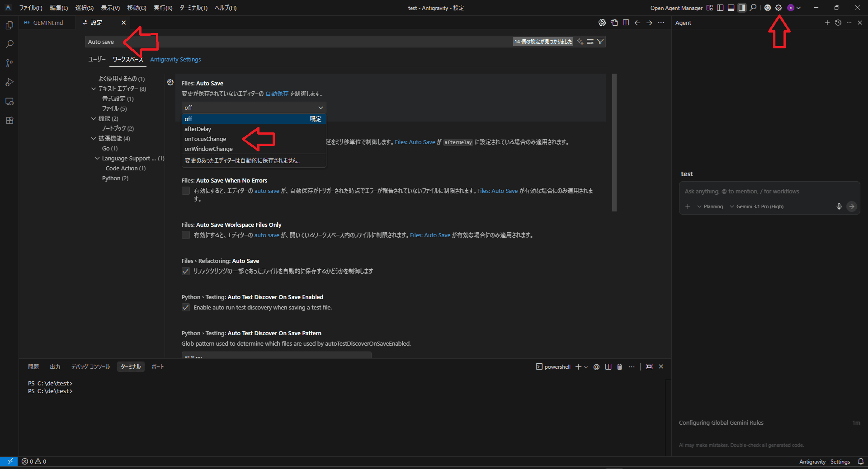Open the ターミナル(T) menu
The image size is (868, 469).
193,8
